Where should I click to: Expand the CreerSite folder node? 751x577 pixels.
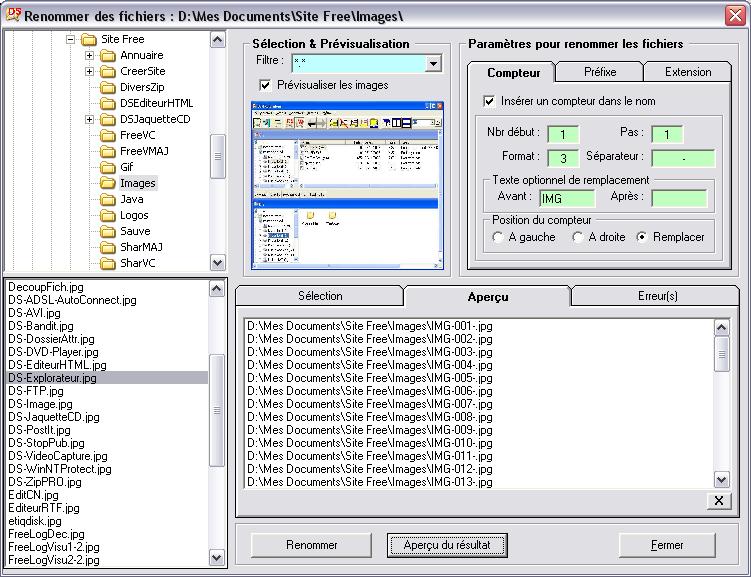[x=89, y=72]
